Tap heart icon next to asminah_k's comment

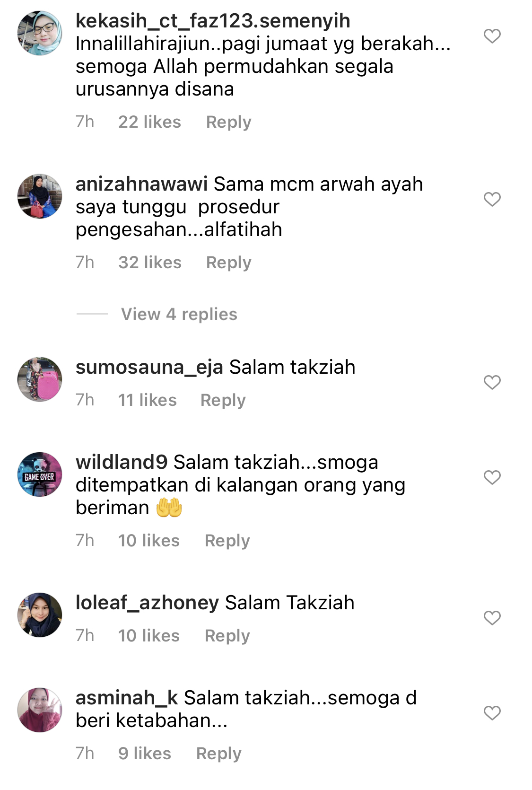492,713
